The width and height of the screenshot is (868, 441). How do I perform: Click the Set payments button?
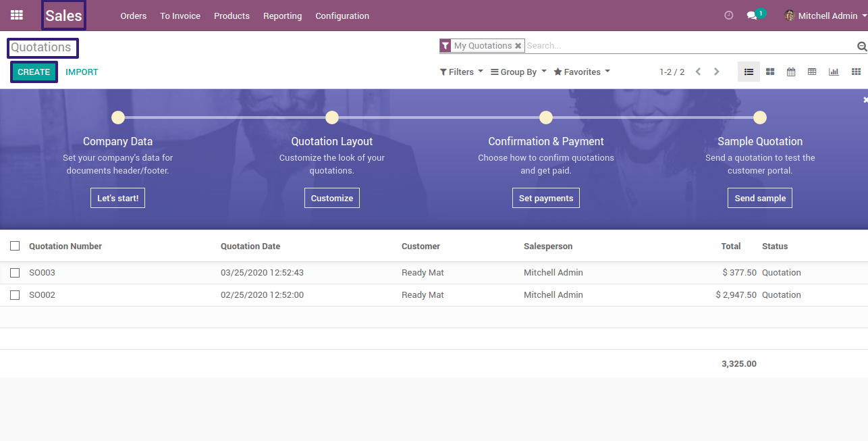tap(546, 198)
